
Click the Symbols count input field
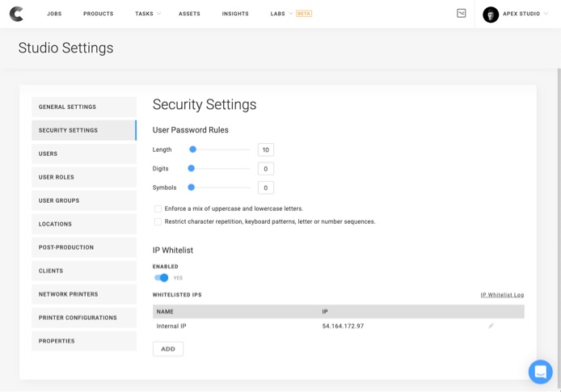[x=265, y=188]
